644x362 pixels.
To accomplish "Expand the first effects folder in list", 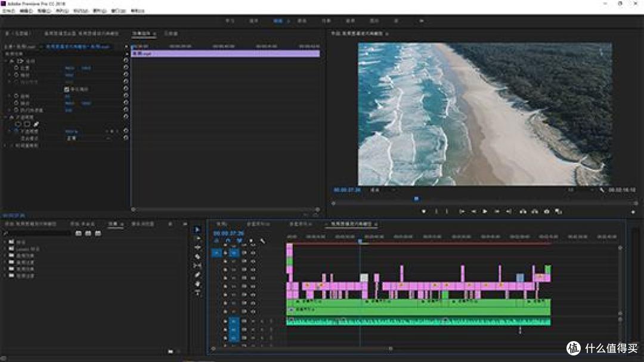I will [x=5, y=242].
